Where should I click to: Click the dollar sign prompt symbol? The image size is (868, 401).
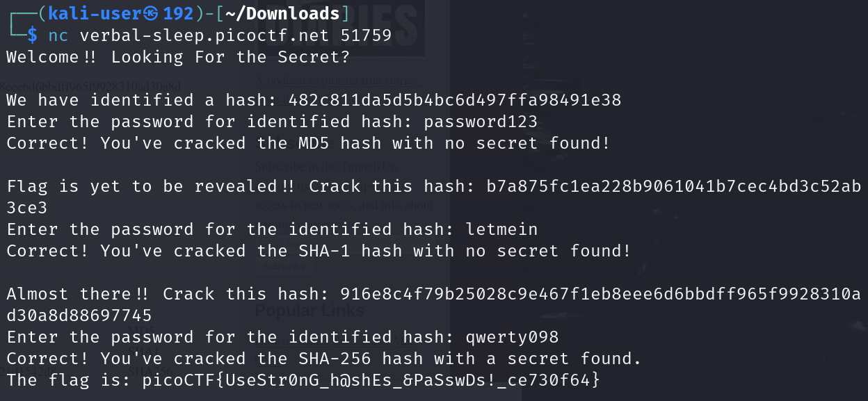pyautogui.click(x=32, y=35)
